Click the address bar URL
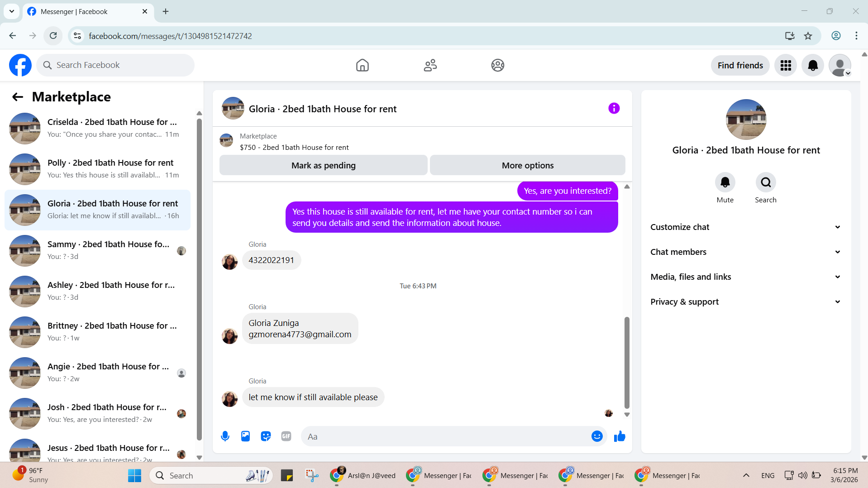Image resolution: width=868 pixels, height=488 pixels. pyautogui.click(x=170, y=36)
